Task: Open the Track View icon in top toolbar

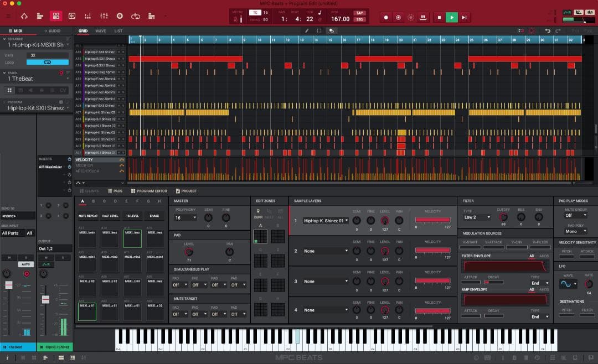Action: tap(40, 15)
